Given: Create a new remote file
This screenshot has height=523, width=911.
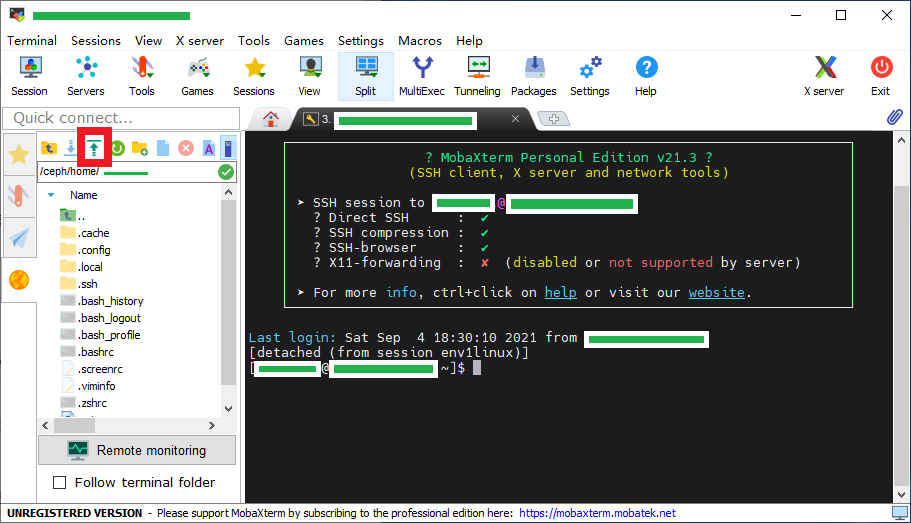Looking at the screenshot, I should (x=163, y=148).
